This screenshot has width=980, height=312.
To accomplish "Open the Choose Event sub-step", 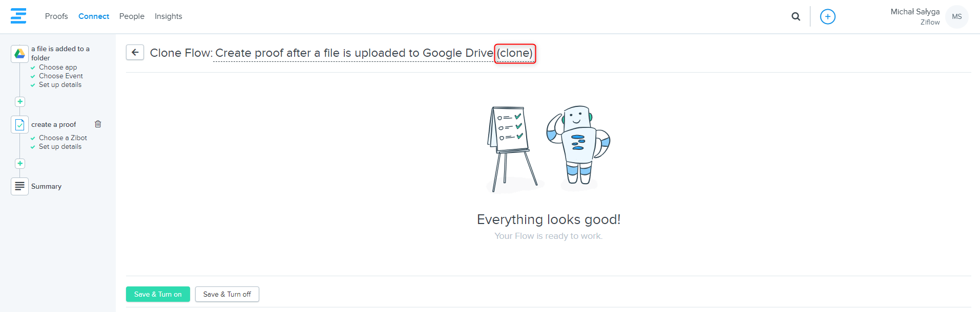I will (60, 76).
